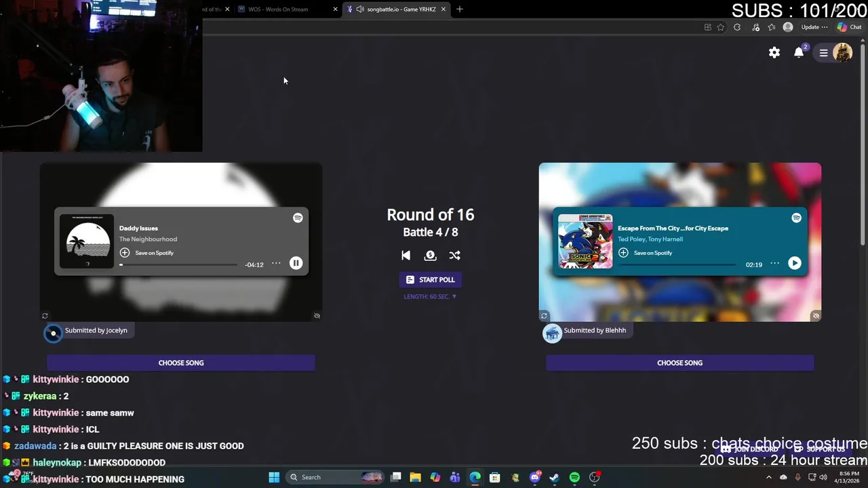Pause the Daddy Issues track
Viewport: 868px width, 488px height.
pyautogui.click(x=296, y=263)
